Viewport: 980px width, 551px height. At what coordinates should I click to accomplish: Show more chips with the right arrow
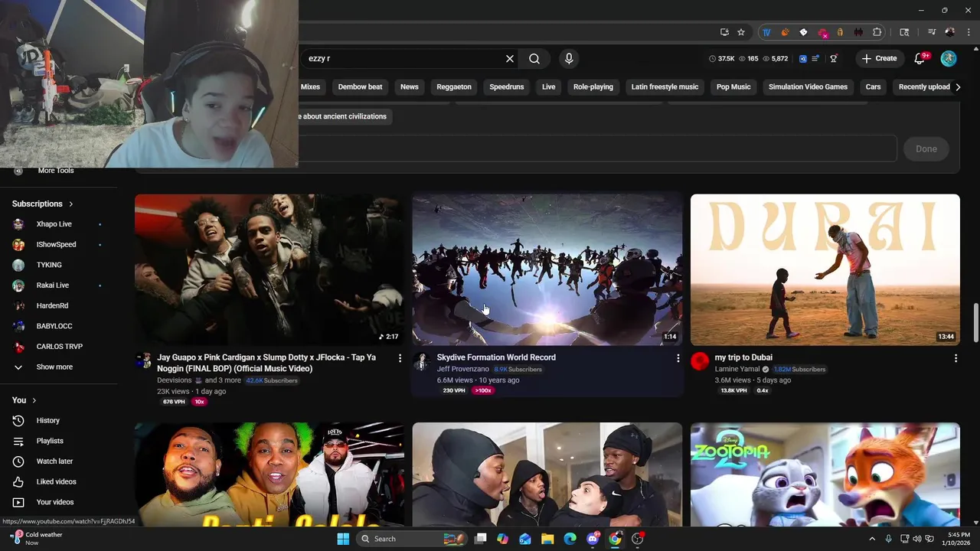[958, 86]
